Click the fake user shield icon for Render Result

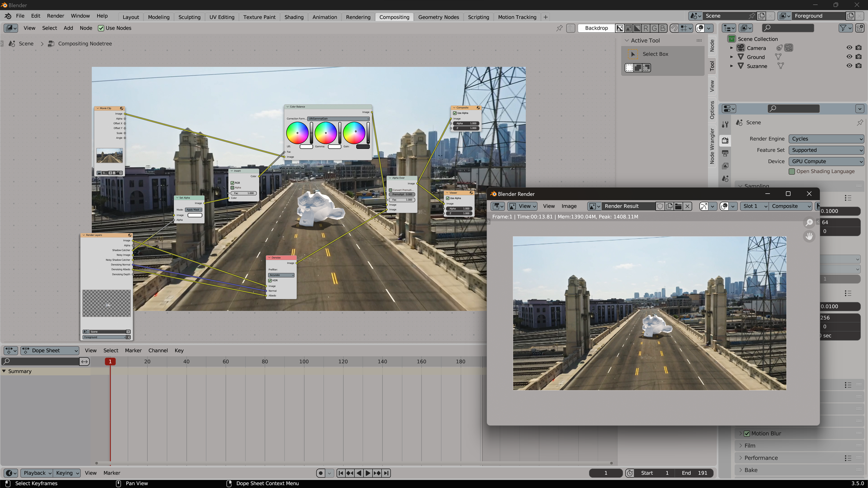(x=660, y=206)
